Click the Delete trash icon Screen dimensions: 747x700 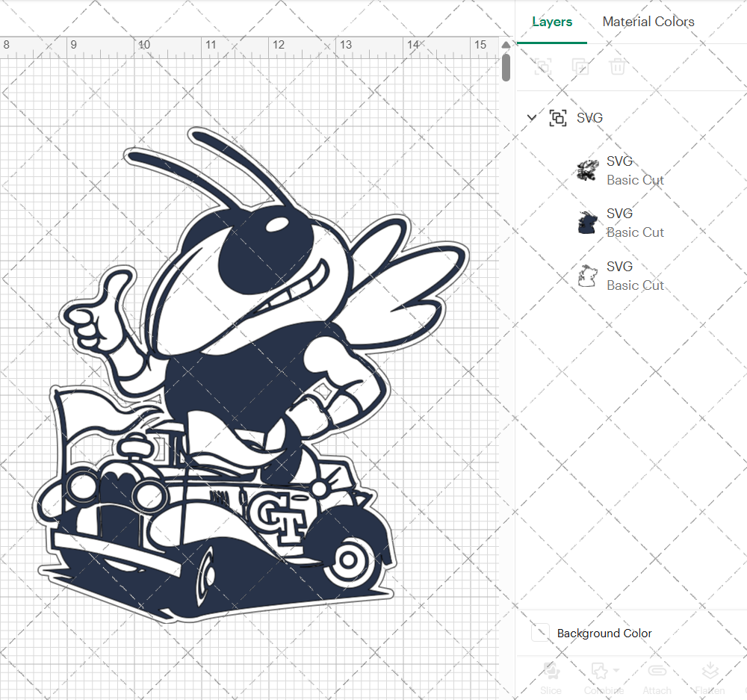click(x=618, y=66)
